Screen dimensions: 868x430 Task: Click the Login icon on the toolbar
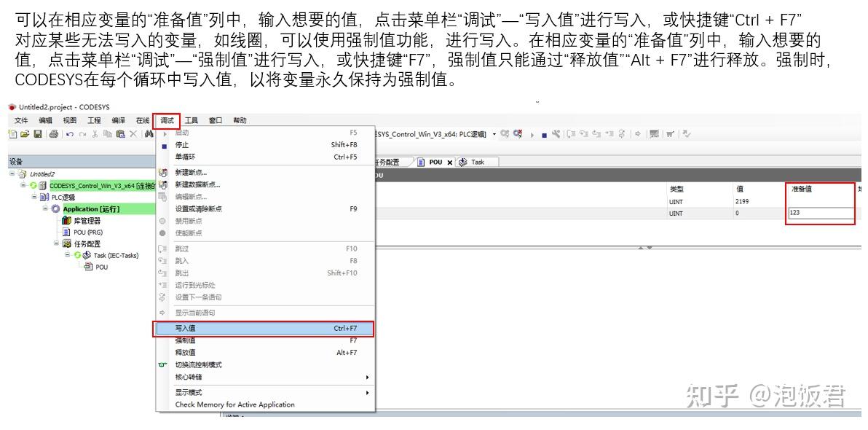coord(504,135)
